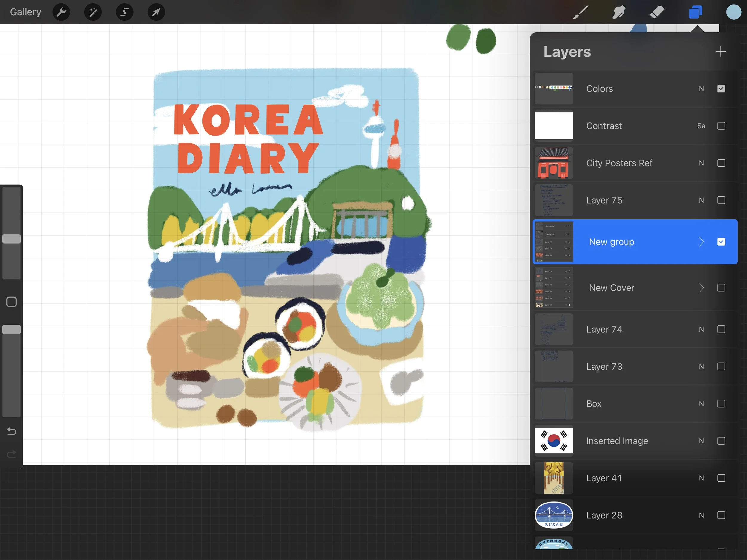Open the active color swatch
747x560 pixels.
click(x=734, y=13)
